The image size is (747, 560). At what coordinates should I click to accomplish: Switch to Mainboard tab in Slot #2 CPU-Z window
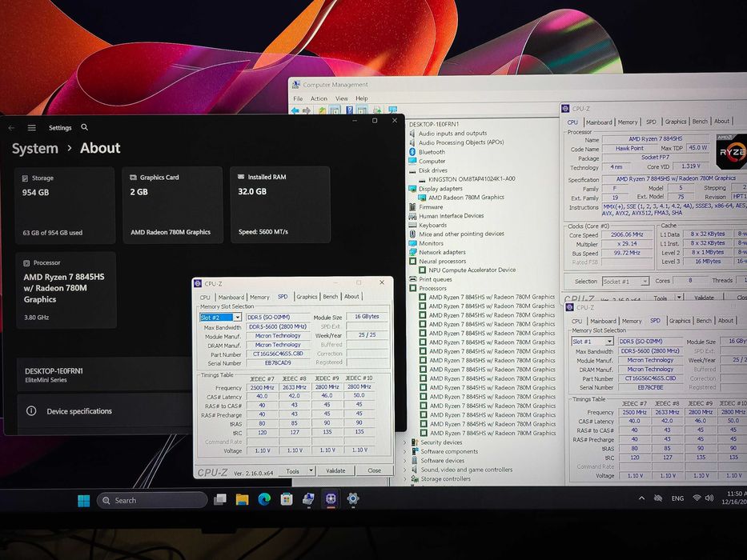tap(231, 297)
